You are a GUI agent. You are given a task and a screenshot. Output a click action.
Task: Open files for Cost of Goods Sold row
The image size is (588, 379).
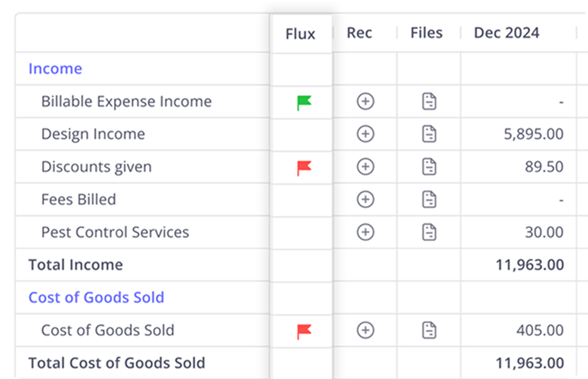[429, 330]
